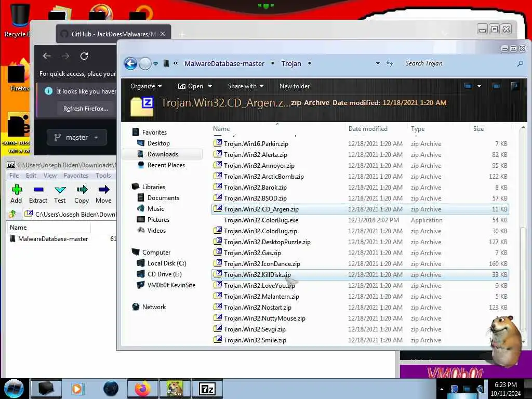532x399 pixels.
Task: Close the GitHub JackDoesMalwares tab
Action: (163, 34)
